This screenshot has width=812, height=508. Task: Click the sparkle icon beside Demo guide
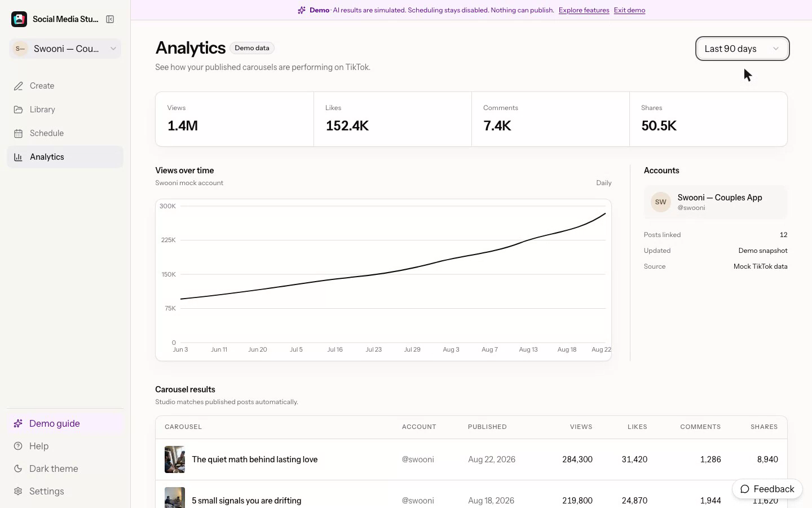pos(18,423)
